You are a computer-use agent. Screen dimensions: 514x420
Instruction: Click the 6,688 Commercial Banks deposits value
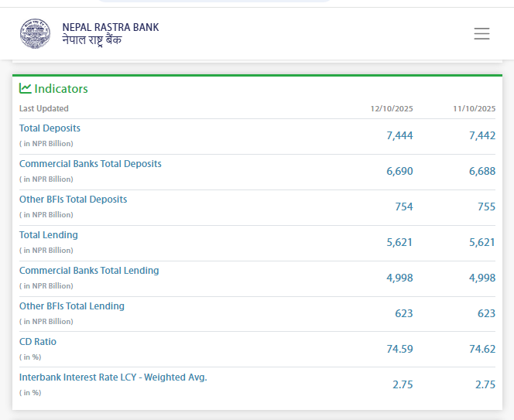pos(481,171)
